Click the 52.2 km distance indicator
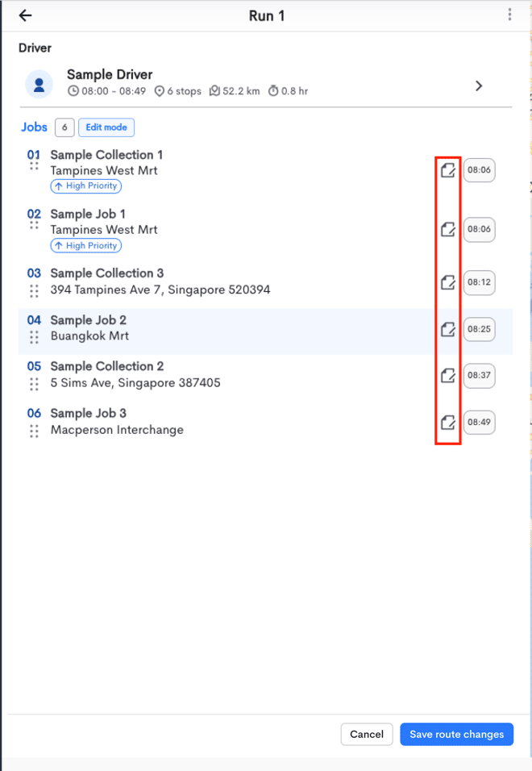The width and height of the screenshot is (532, 771). click(x=235, y=91)
